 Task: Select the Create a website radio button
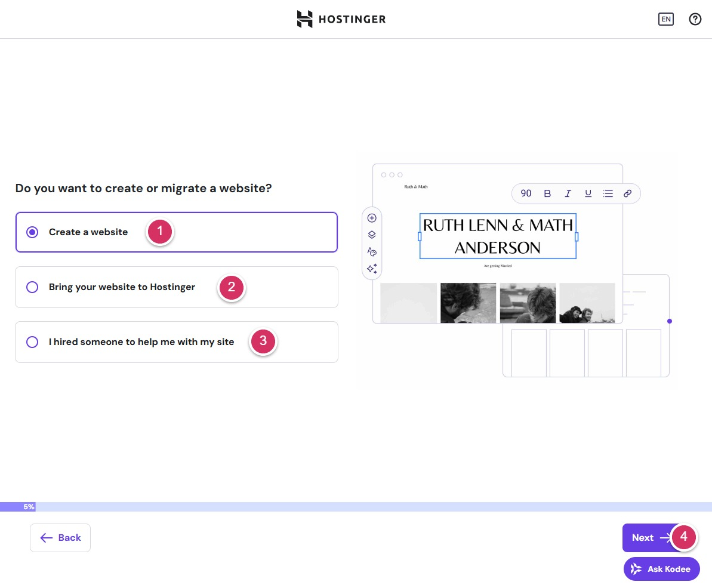[x=33, y=232]
